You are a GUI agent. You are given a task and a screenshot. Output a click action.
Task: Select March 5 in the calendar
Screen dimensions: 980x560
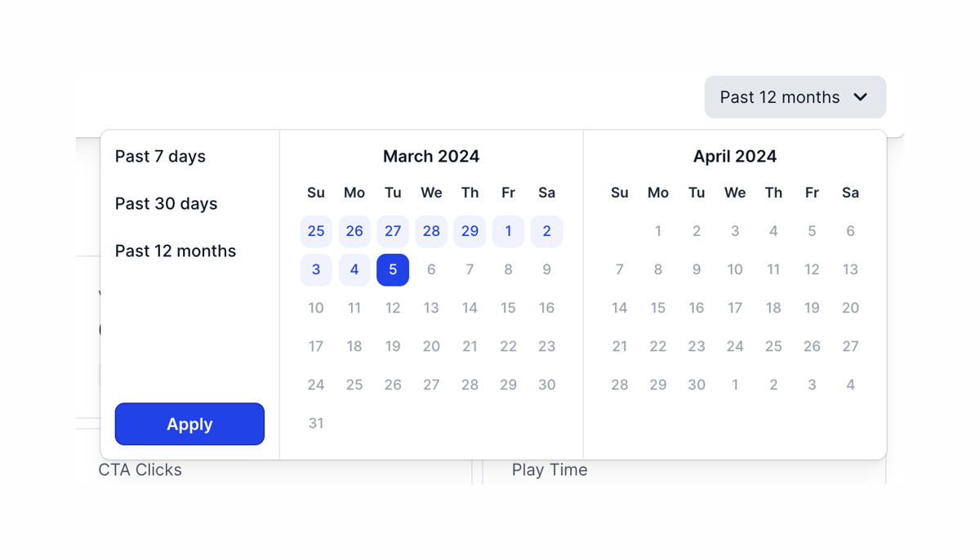393,269
